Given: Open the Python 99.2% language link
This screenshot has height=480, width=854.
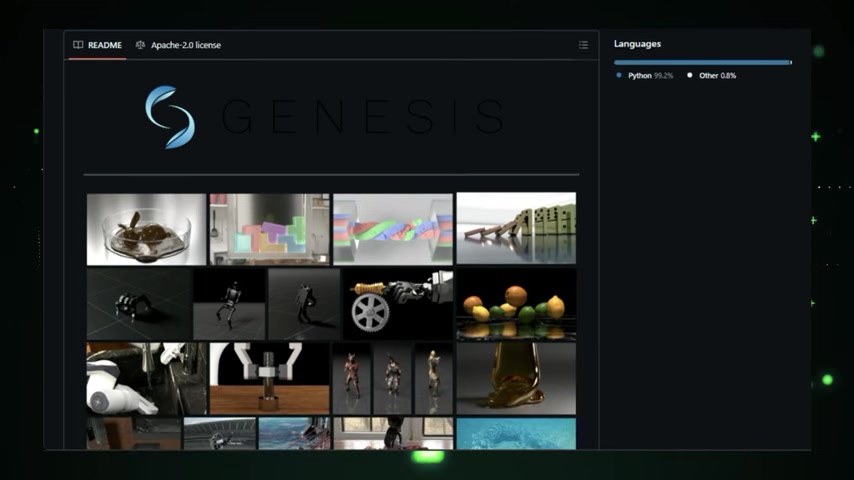Looking at the screenshot, I should tap(650, 76).
